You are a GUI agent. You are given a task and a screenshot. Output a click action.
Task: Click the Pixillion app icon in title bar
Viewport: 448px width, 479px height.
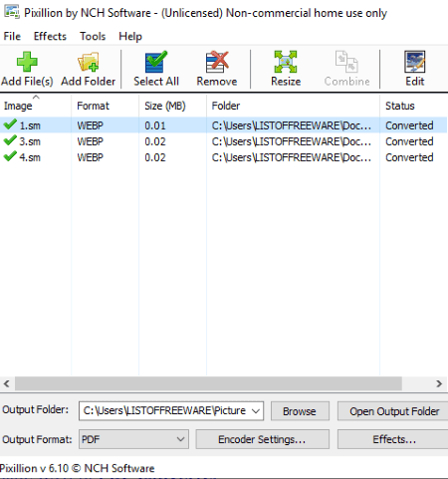pyautogui.click(x=12, y=11)
